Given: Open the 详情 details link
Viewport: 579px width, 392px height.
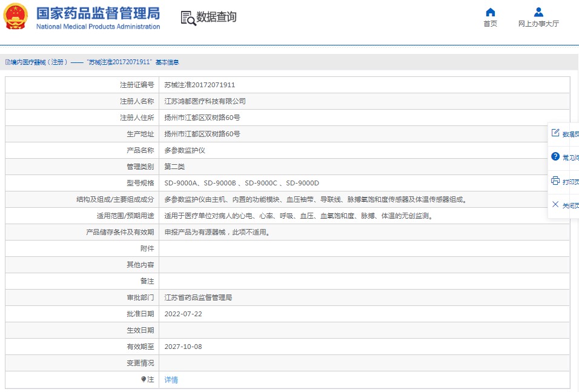Looking at the screenshot, I should click(171, 380).
